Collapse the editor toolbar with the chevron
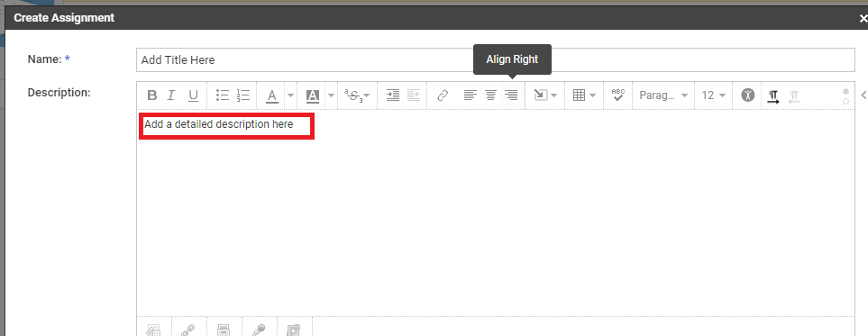 (863, 95)
